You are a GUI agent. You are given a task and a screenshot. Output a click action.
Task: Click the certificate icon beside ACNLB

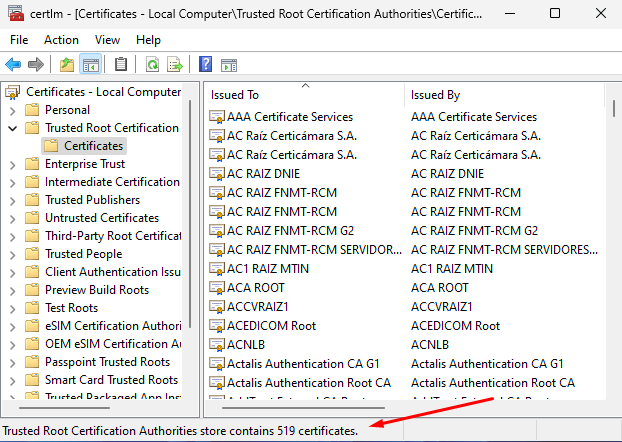click(x=217, y=345)
